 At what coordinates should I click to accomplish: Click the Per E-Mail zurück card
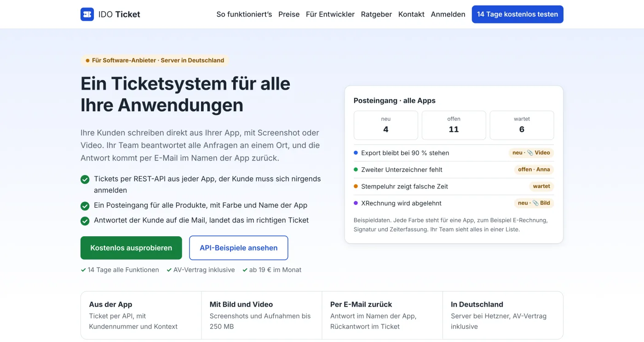(382, 315)
